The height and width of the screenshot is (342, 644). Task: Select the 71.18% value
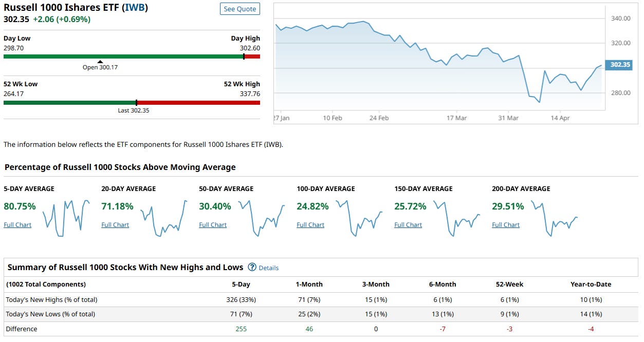click(x=117, y=206)
